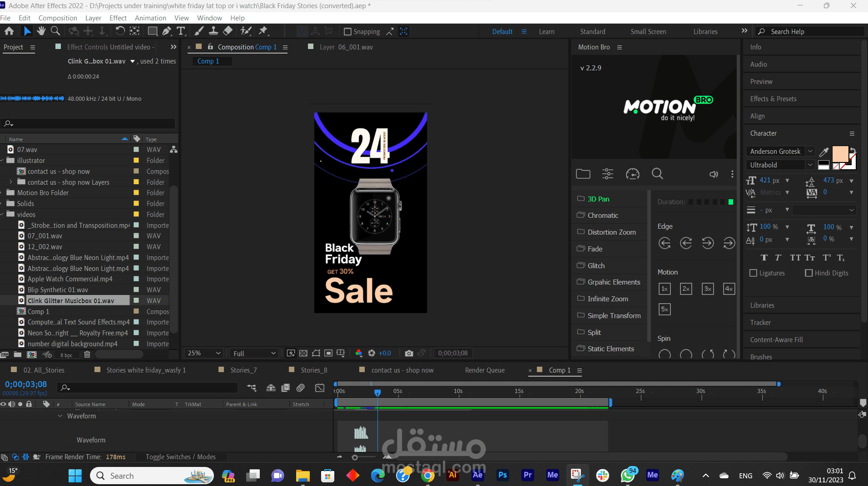Viewport: 868px width, 486px height.
Task: Apply the 2x Motion preset
Action: tap(686, 289)
